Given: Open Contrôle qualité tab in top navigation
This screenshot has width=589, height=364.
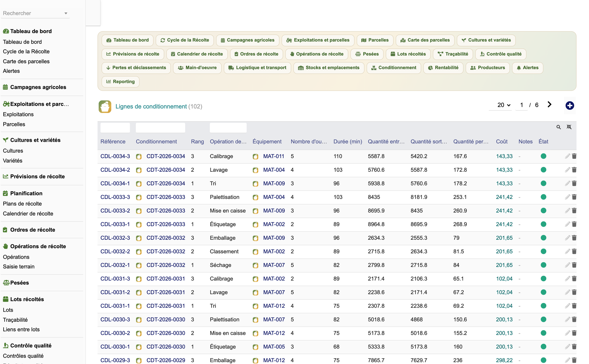Looking at the screenshot, I should click(x=501, y=54).
